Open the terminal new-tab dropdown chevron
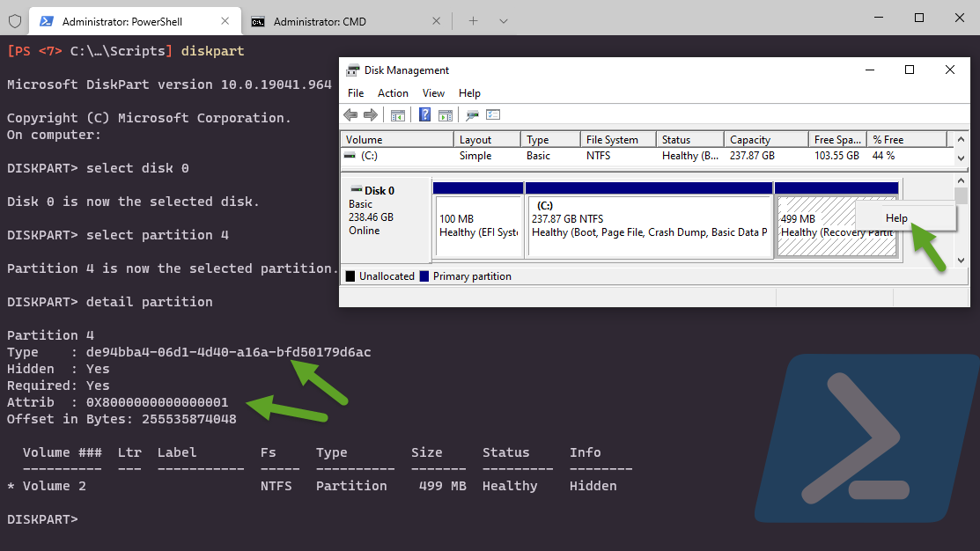Screen dimensions: 980x551 click(x=503, y=21)
